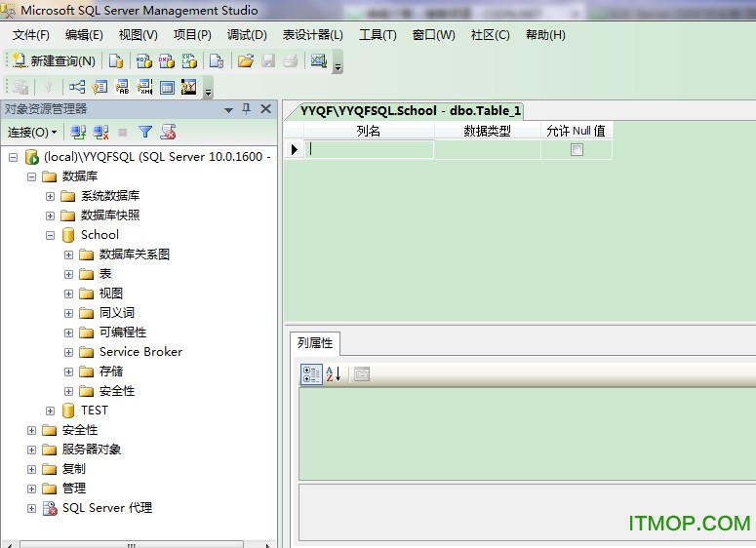
Task: Open Manage XML Indexes icon
Action: point(144,87)
